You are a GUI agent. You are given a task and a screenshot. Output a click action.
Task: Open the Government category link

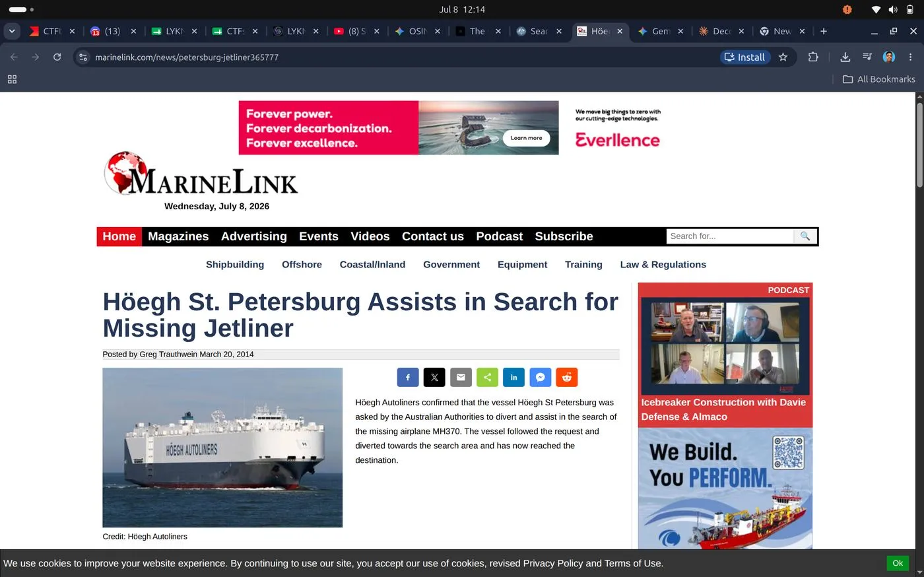tap(451, 265)
